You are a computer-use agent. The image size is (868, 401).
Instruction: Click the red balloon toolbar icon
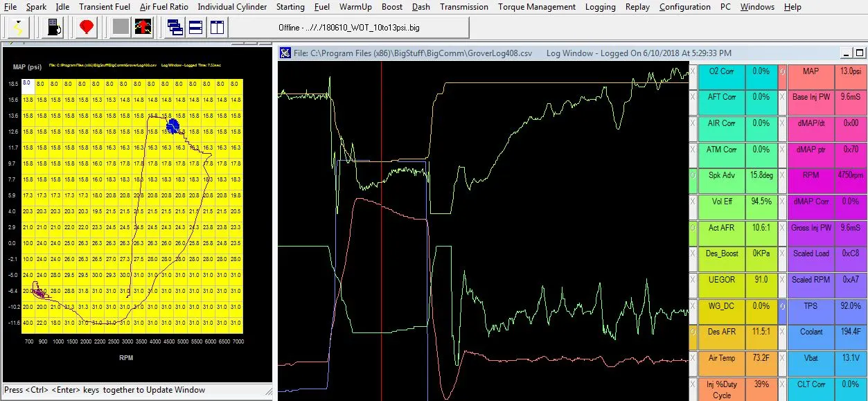pos(87,28)
